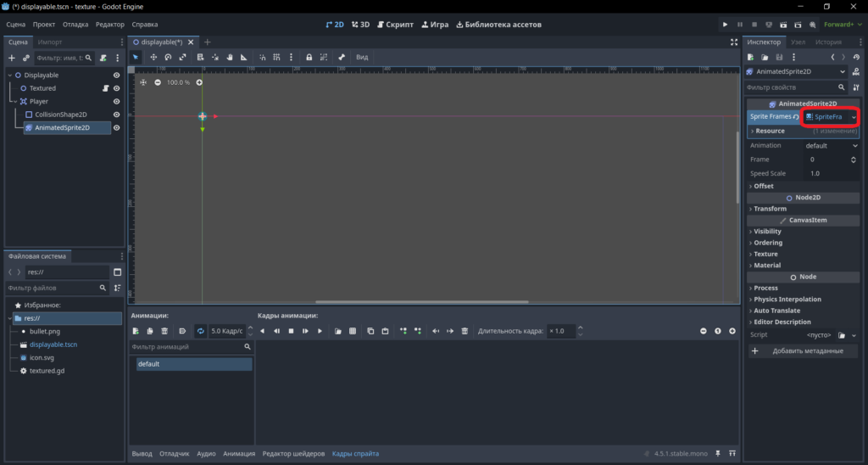Collapse the Player node in scene tree
Viewport: 868px width, 465px height.
pos(15,102)
